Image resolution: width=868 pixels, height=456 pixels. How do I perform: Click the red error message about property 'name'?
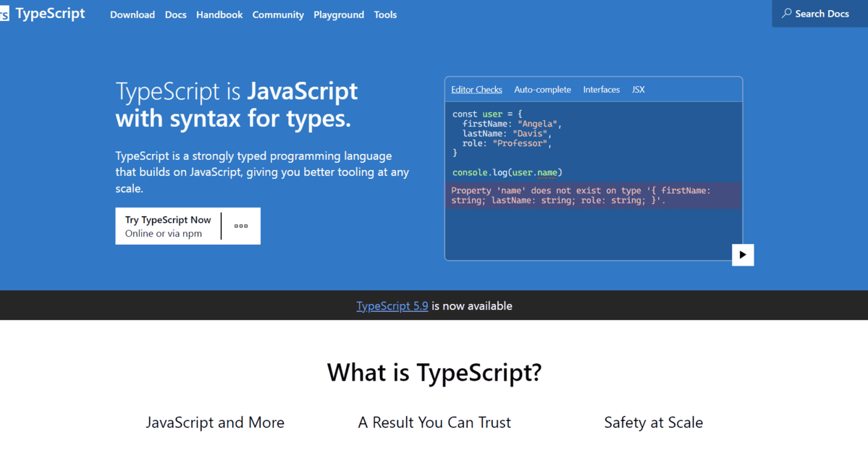pyautogui.click(x=593, y=195)
